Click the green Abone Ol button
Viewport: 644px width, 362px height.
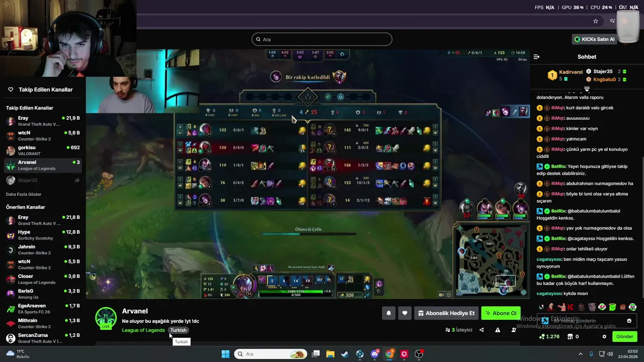[500, 313]
